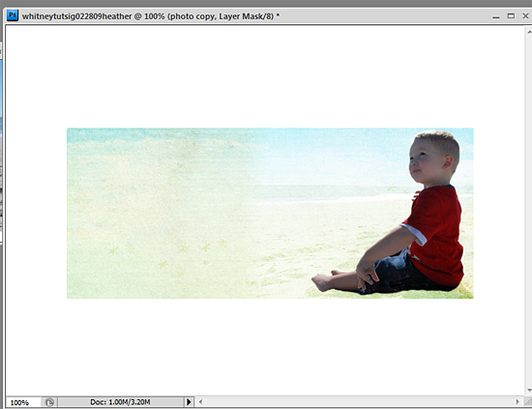This screenshot has width=532, height=409.
Task: Click the 100% zoom level field
Action: coord(23,402)
